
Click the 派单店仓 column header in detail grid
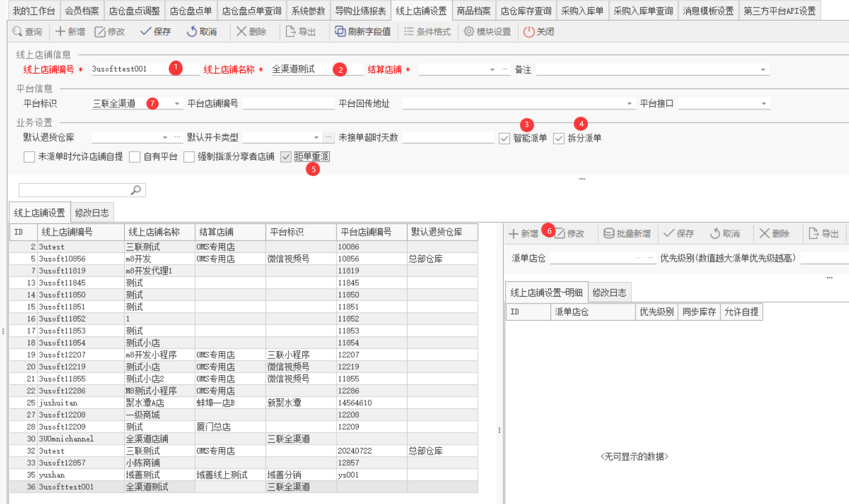click(593, 312)
